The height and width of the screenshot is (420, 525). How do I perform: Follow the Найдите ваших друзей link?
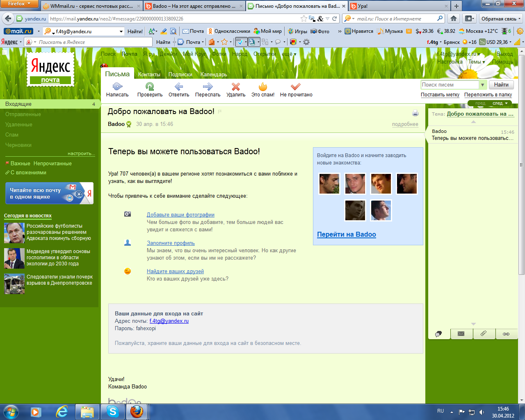pyautogui.click(x=175, y=271)
